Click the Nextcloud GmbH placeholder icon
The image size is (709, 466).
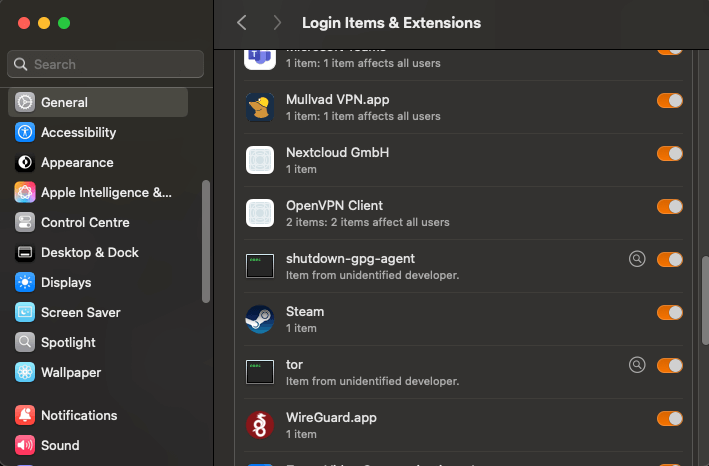(260, 160)
